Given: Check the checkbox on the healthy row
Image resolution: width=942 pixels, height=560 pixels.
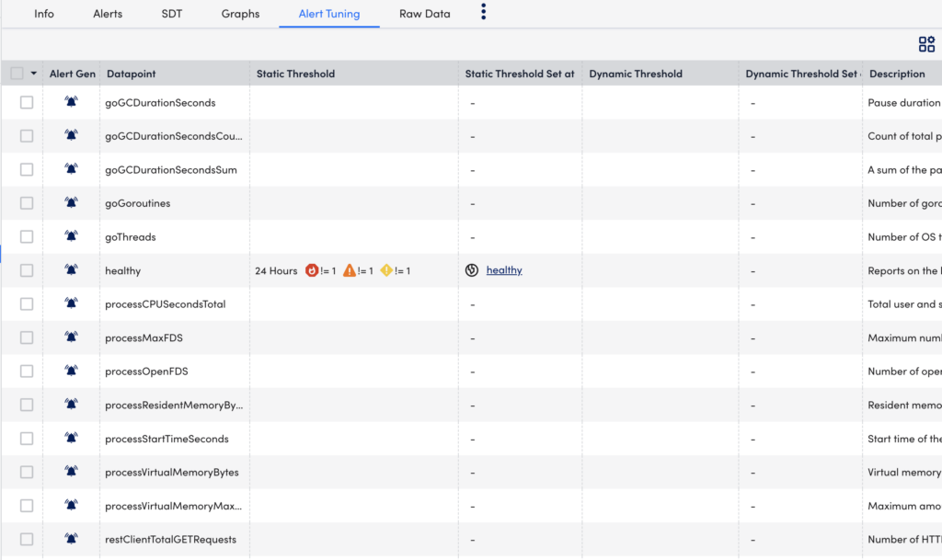Looking at the screenshot, I should (27, 269).
